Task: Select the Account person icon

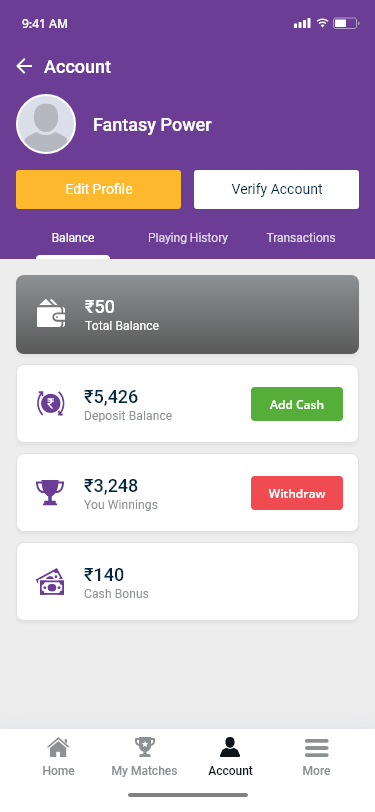Action: pos(230,747)
